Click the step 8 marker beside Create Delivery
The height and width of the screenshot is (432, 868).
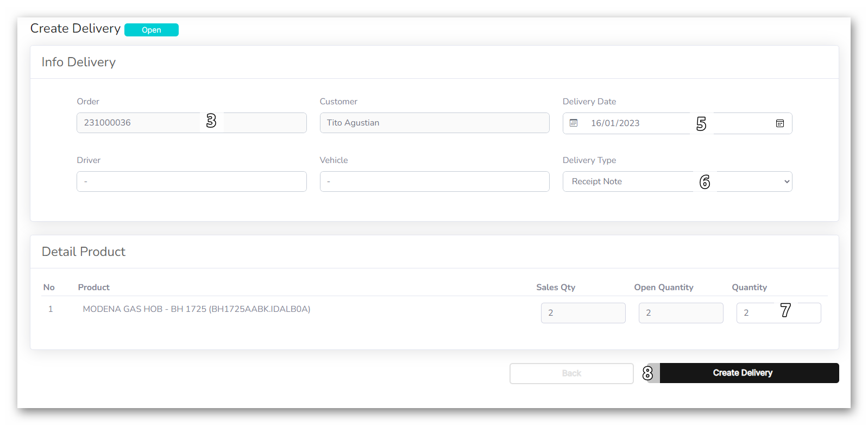click(647, 373)
